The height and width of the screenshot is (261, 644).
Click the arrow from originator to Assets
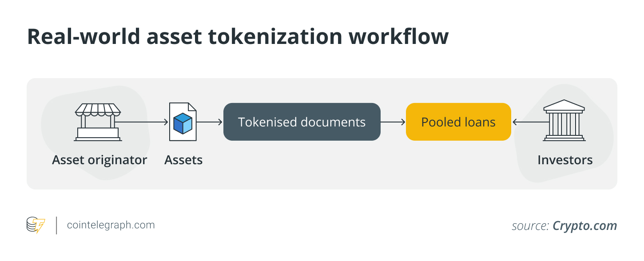tap(141, 122)
